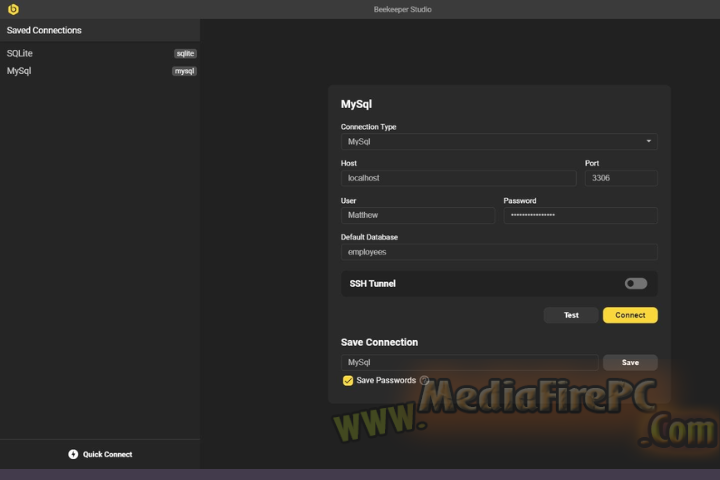Image resolution: width=720 pixels, height=480 pixels.
Task: Click the Default Database label
Action: tap(369, 237)
